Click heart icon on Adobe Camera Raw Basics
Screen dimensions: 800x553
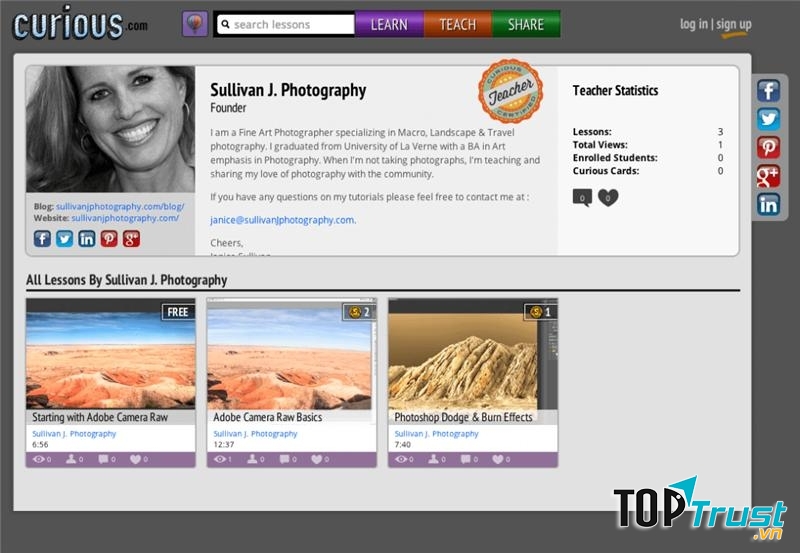click(x=316, y=459)
